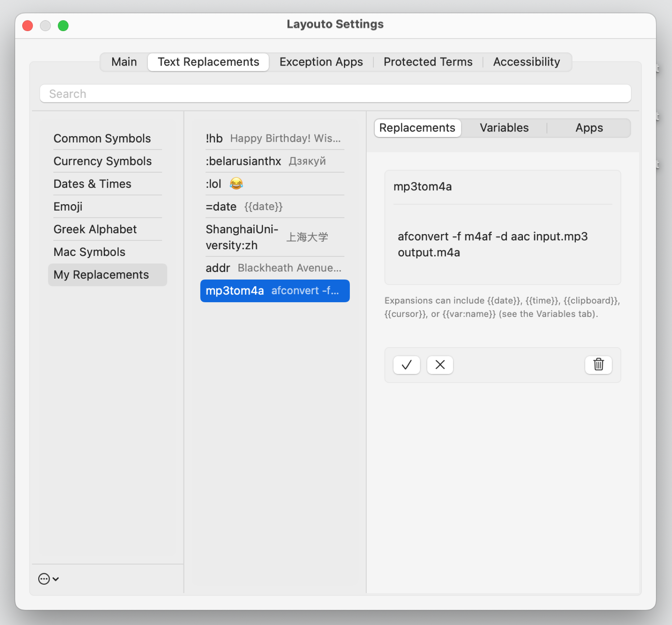Choose the Emoji category
This screenshot has width=672, height=625.
(108, 206)
